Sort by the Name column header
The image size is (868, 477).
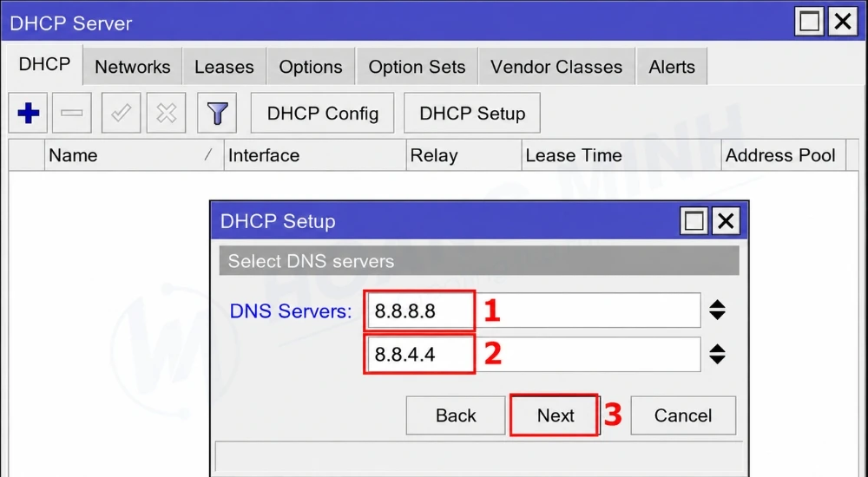click(134, 155)
